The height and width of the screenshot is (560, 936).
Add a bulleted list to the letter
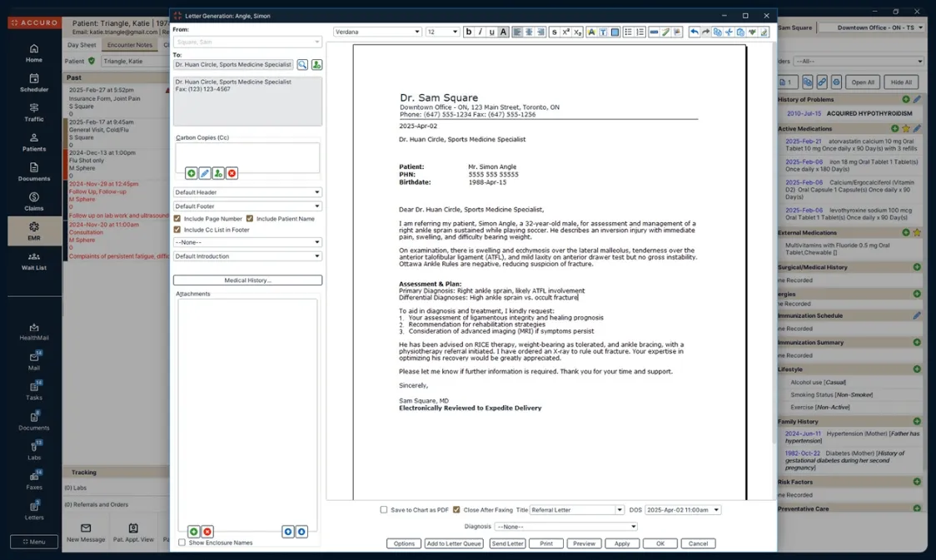[x=628, y=32]
